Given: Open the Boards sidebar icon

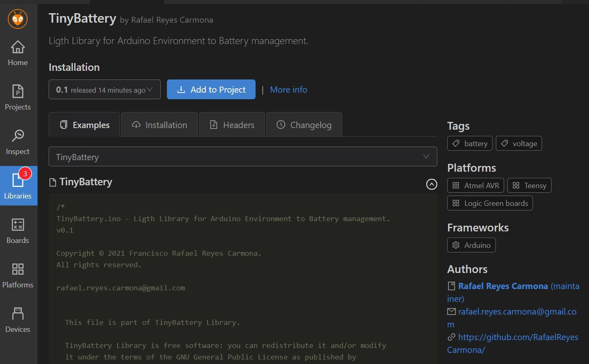Looking at the screenshot, I should [18, 231].
